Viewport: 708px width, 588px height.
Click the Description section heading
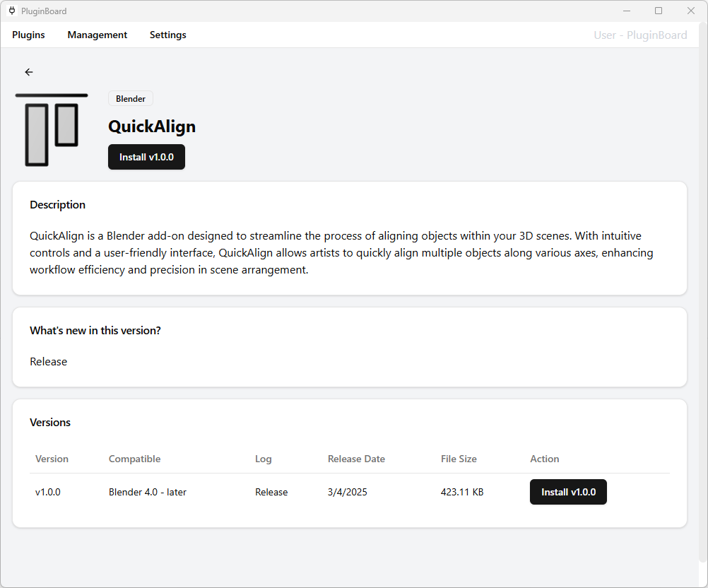point(57,204)
